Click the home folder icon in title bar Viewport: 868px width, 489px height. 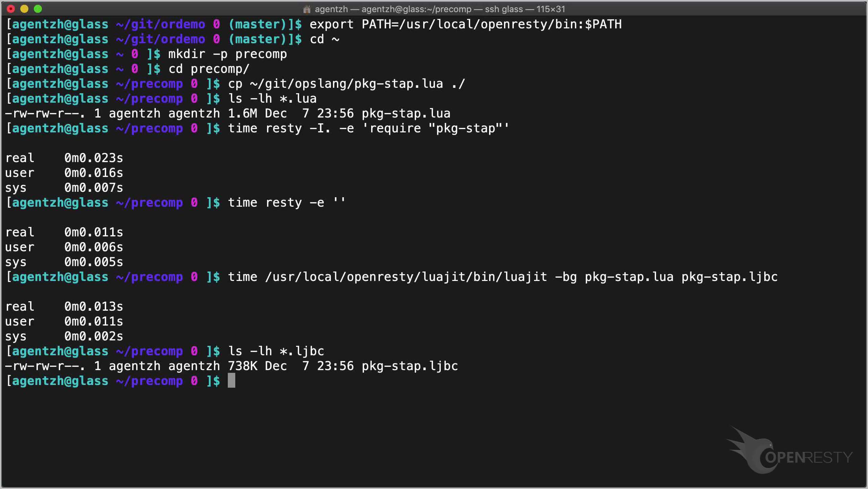pyautogui.click(x=307, y=9)
